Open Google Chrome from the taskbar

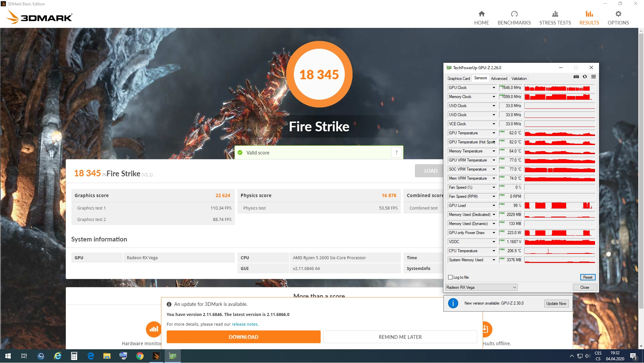[x=140, y=356]
